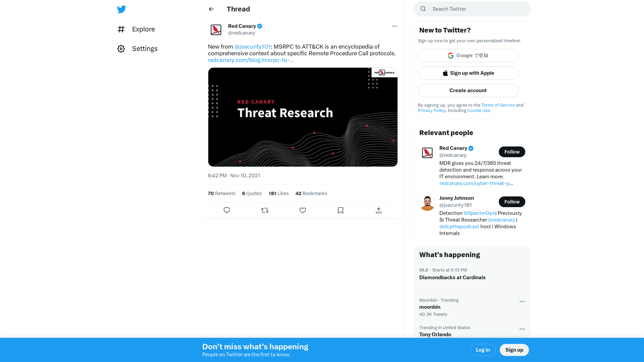644x362 pixels.
Task: Open Settings from the sidebar
Action: pos(138,49)
